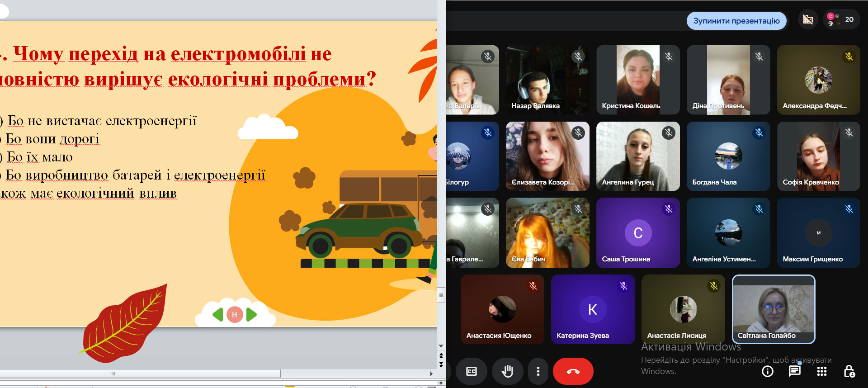The width and height of the screenshot is (868, 388).
Task: Select Катерина Зуєва participant tile
Action: tap(592, 309)
